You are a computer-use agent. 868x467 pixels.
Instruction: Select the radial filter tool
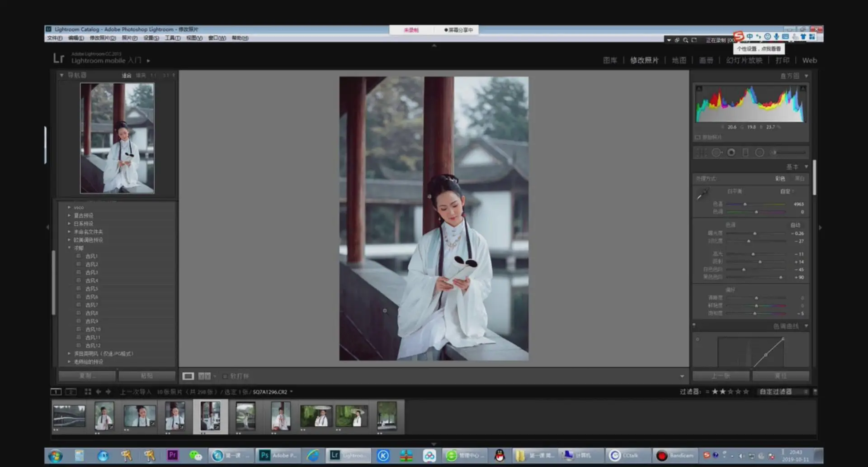coord(760,152)
